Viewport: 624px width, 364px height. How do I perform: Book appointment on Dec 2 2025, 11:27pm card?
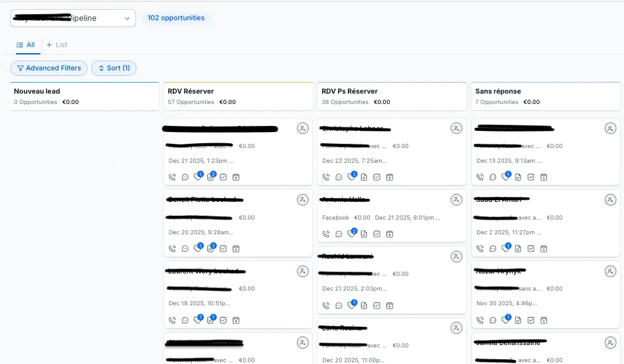(544, 249)
